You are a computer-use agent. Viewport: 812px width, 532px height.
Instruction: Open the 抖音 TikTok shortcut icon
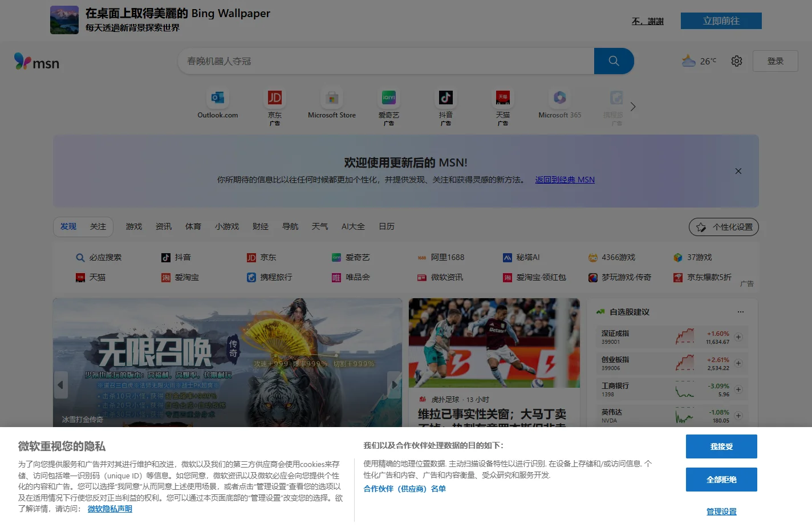(x=446, y=98)
